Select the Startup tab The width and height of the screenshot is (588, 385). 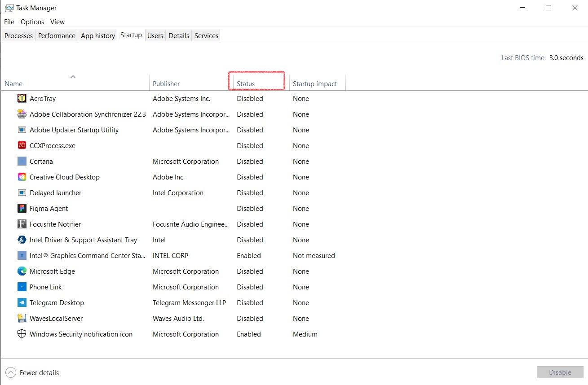(131, 35)
